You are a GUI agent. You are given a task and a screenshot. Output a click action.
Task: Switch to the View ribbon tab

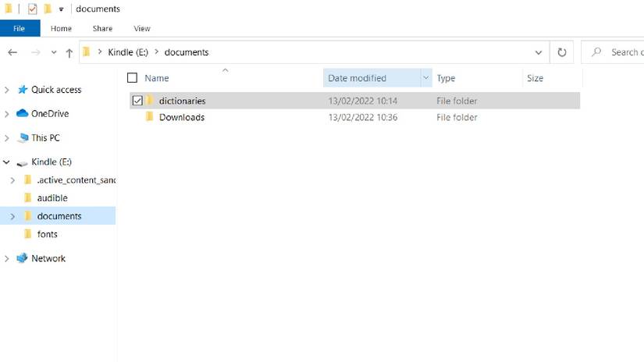(142, 28)
